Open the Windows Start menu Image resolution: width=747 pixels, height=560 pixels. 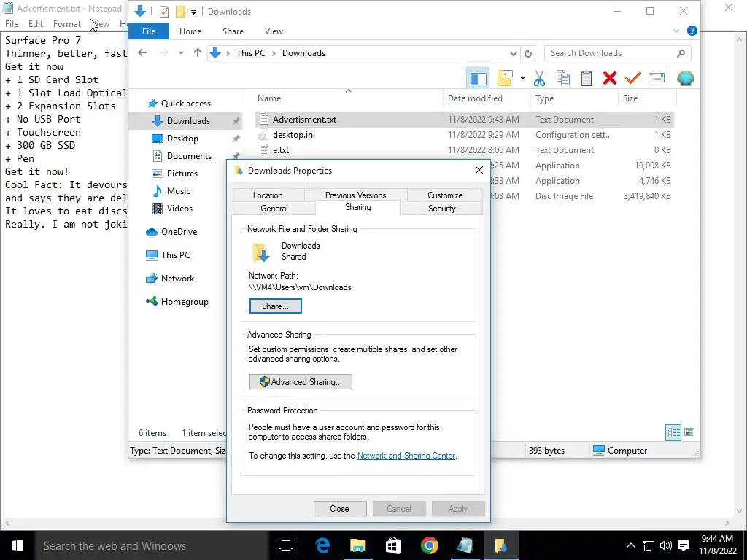(18, 545)
